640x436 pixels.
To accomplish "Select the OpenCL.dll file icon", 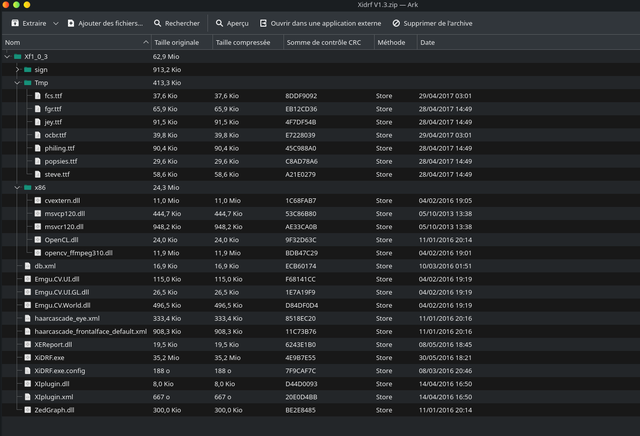I will tap(37, 240).
